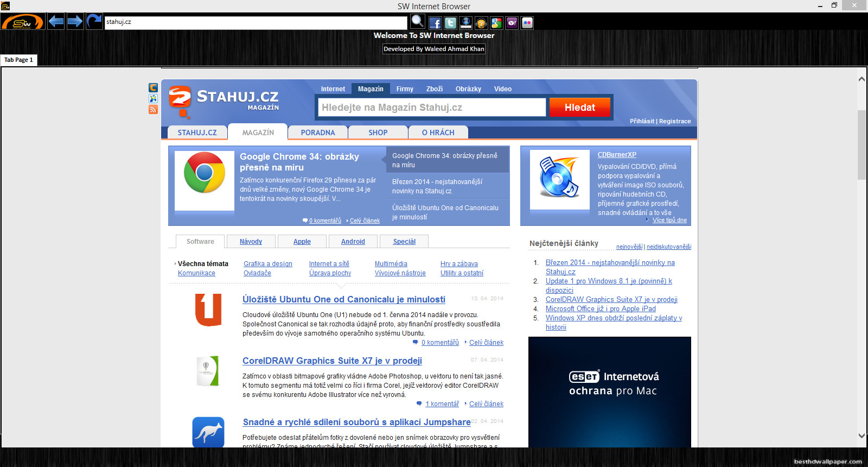The image size is (868, 467).
Task: Click the Registrace link
Action: coord(675,121)
